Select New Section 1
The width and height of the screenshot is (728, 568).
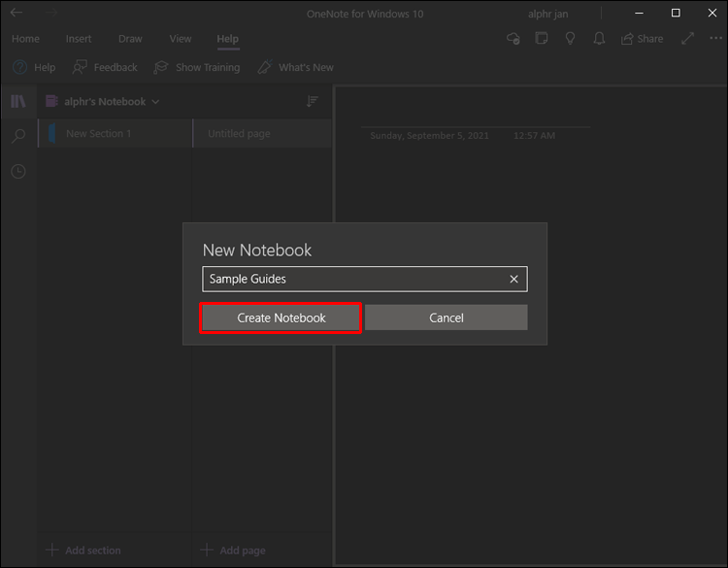pos(115,134)
